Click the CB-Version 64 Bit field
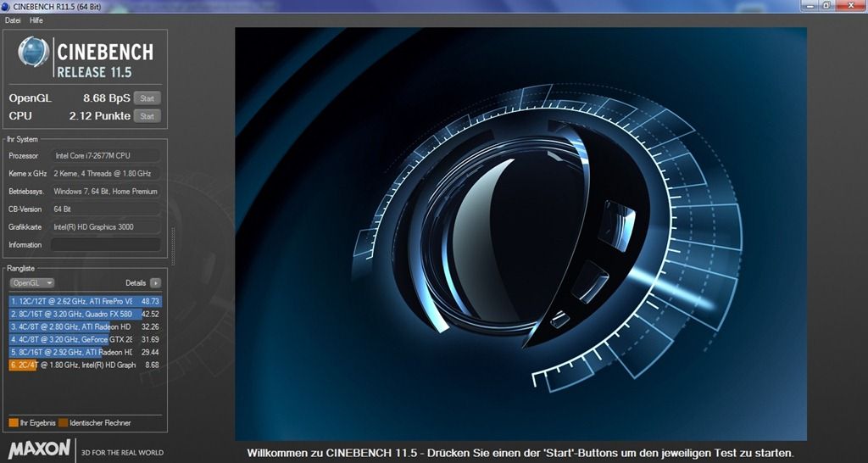The height and width of the screenshot is (463, 868). click(x=106, y=209)
